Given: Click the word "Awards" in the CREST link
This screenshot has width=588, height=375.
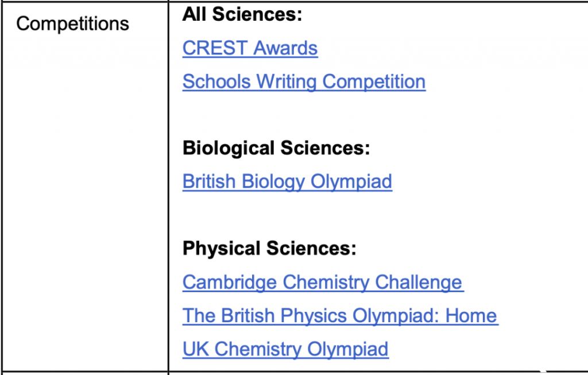Looking at the screenshot, I should click(285, 48).
